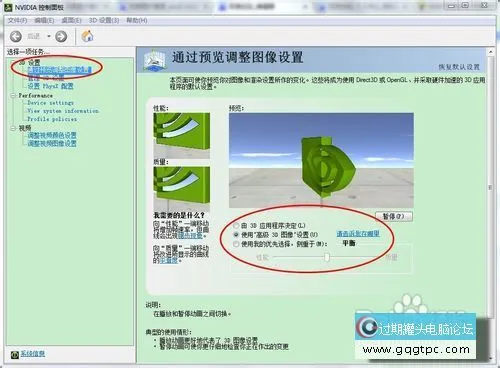Click the 我需要的是什么? heading text
The image size is (500, 368).
click(179, 215)
